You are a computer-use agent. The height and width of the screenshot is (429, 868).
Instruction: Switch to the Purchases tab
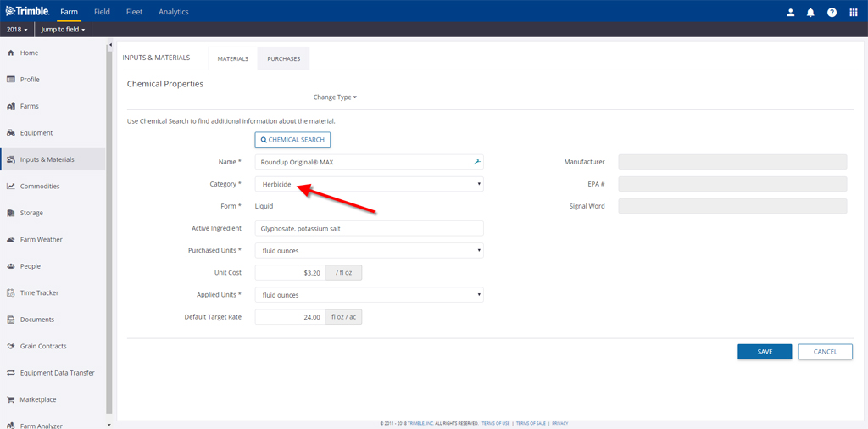pos(283,59)
